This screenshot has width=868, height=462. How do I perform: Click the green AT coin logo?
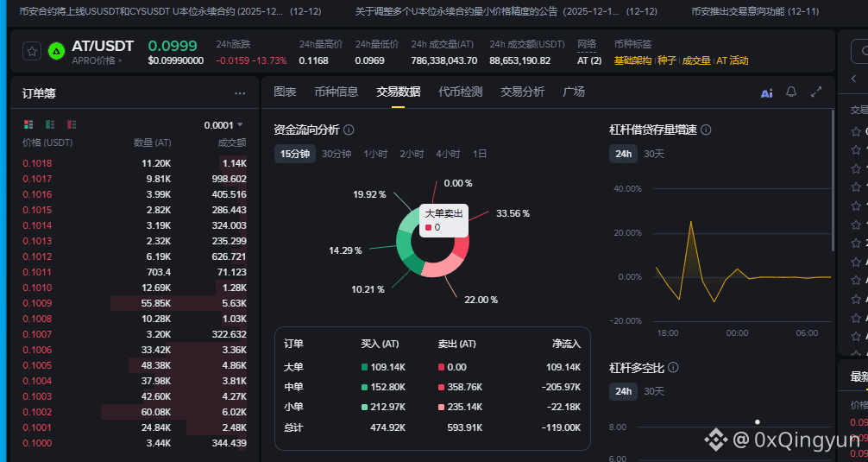pyautogui.click(x=56, y=51)
